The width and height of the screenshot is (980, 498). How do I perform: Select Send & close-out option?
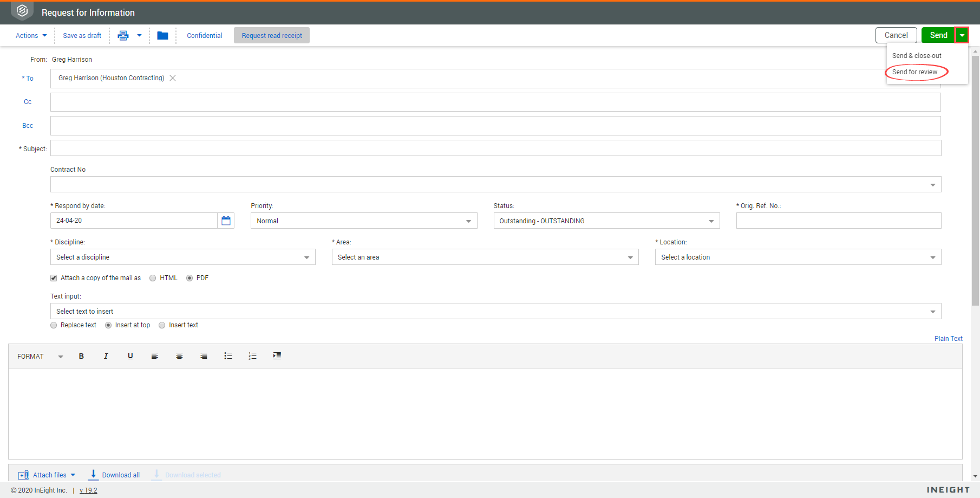916,56
